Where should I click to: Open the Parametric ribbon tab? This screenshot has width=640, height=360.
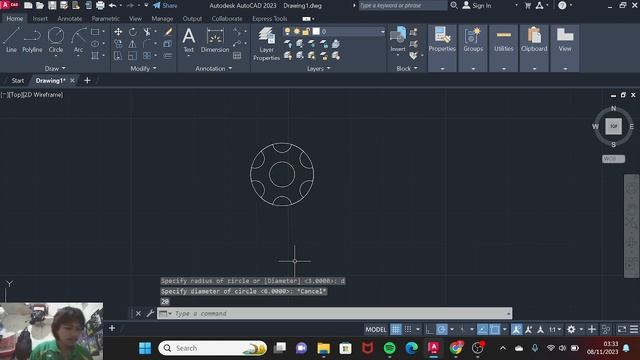[105, 18]
